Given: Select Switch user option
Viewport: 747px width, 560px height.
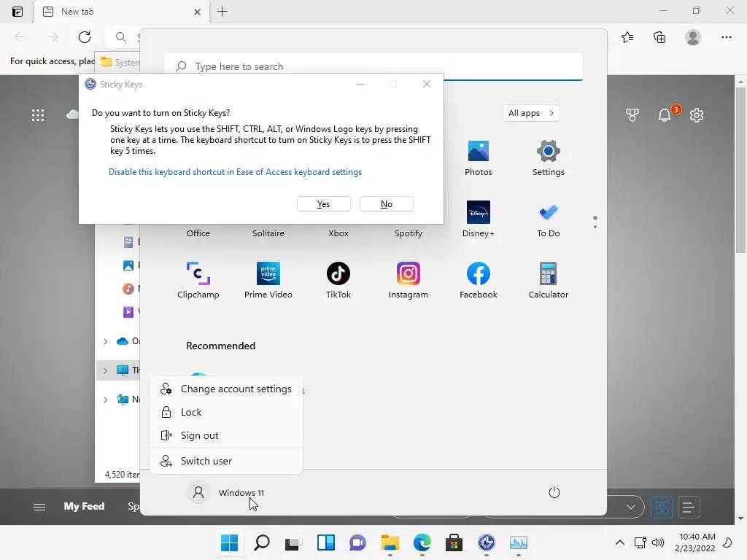Looking at the screenshot, I should coord(226,461).
